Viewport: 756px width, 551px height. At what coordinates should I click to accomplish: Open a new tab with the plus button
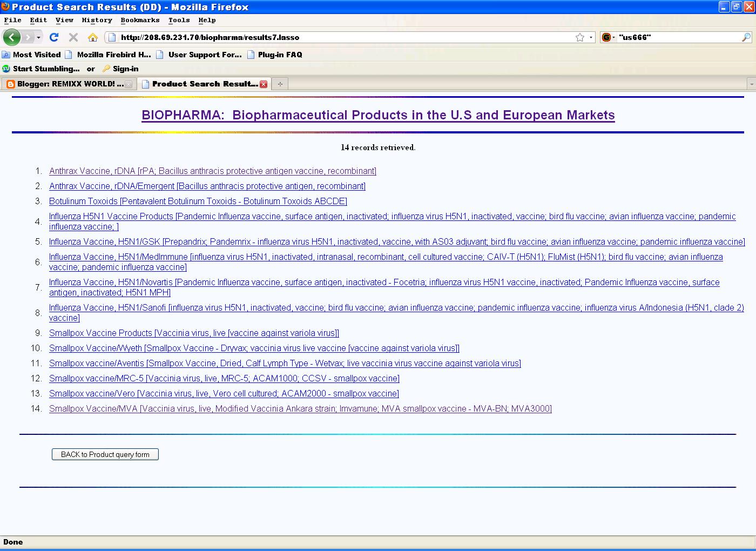(280, 84)
